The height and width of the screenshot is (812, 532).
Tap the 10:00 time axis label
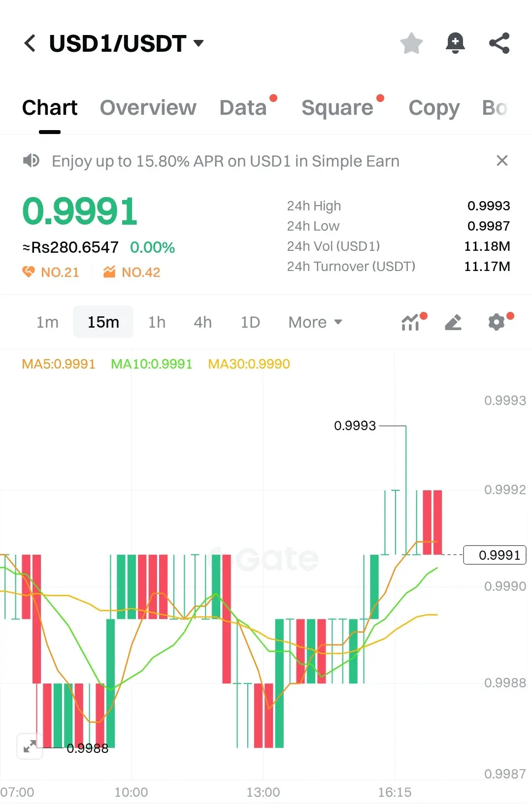pos(131,792)
